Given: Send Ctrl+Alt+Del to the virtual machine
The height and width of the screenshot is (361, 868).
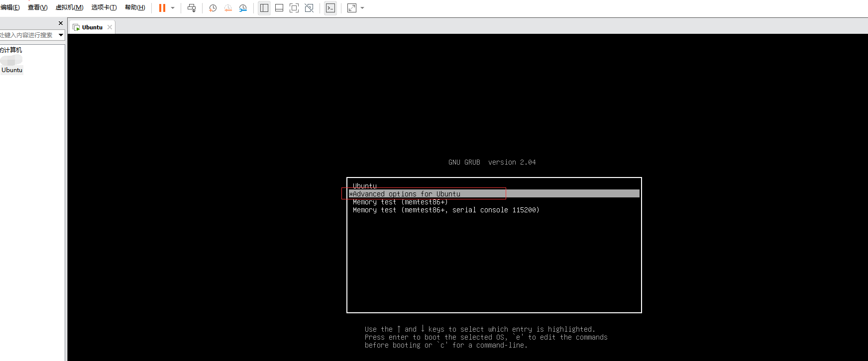Looking at the screenshot, I should [x=192, y=8].
